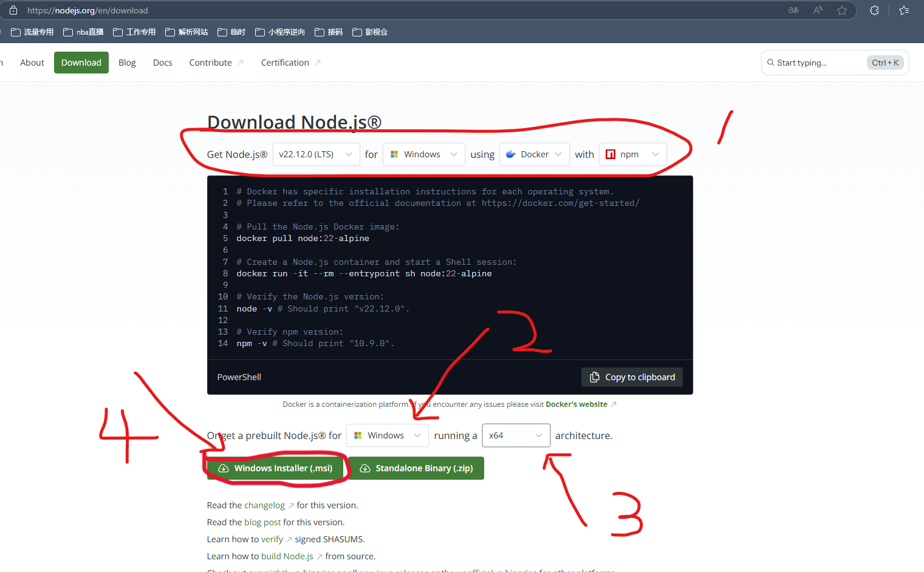Screen dimensions: 924x572
Task: Click Copy to clipboard button
Action: pyautogui.click(x=632, y=377)
